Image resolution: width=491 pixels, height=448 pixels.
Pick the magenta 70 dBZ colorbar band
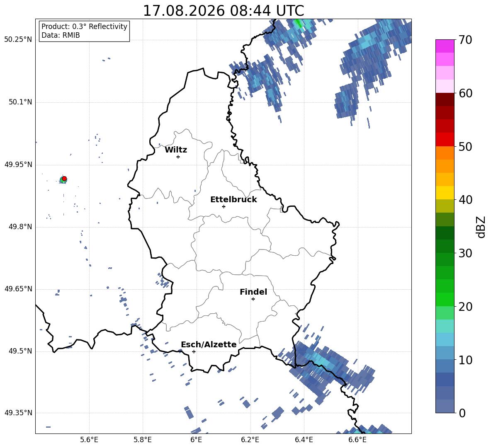coord(445,46)
